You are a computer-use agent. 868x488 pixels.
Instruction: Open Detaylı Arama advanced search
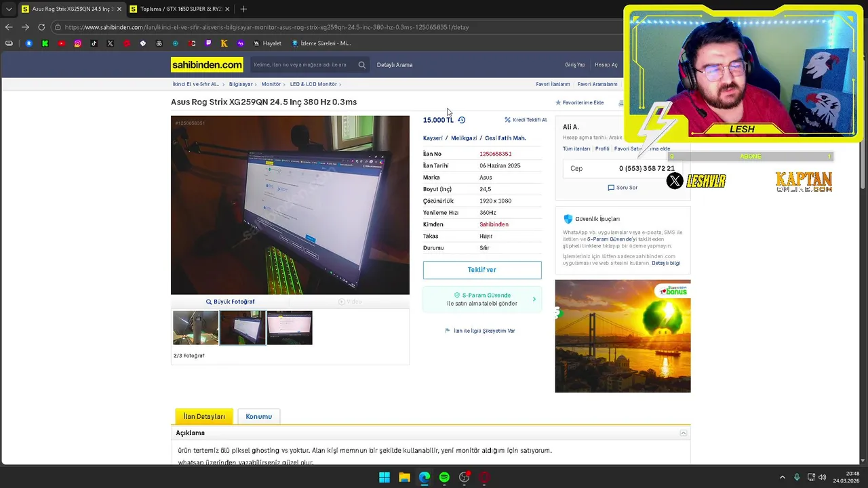pos(395,65)
